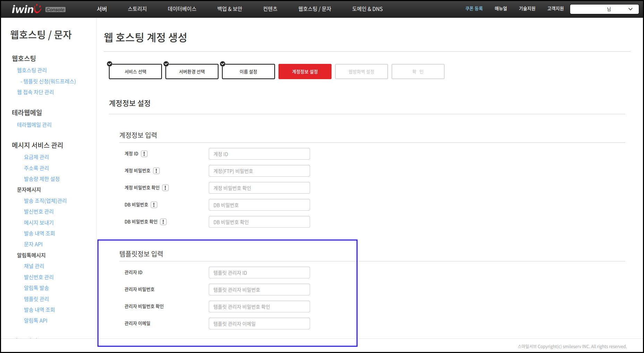Click into DB 비밀번호 input field
The image size is (644, 353).
(x=259, y=205)
